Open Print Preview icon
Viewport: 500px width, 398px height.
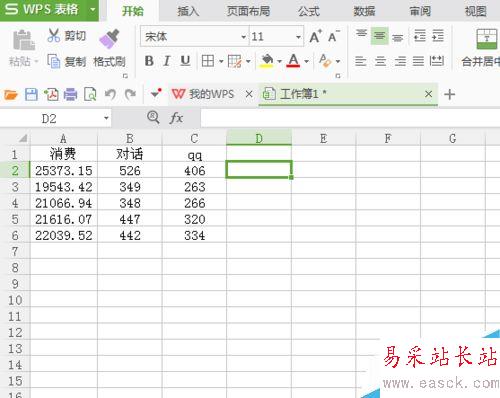[x=90, y=95]
